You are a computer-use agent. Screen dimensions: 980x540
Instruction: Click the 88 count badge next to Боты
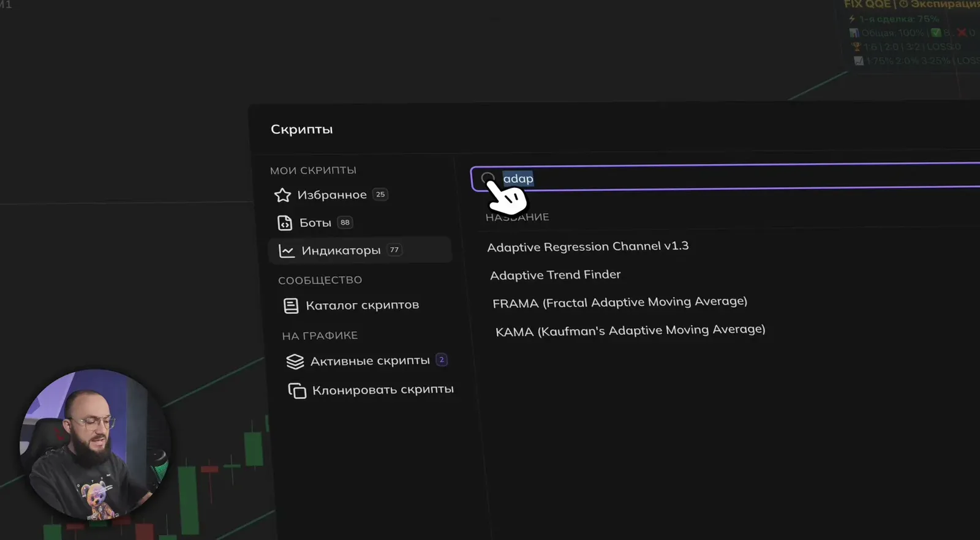(x=345, y=222)
